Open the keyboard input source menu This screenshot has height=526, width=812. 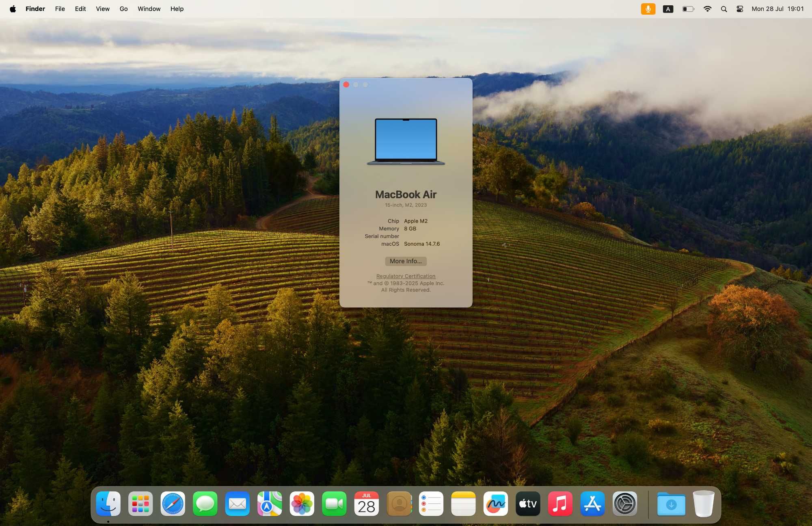pyautogui.click(x=668, y=9)
